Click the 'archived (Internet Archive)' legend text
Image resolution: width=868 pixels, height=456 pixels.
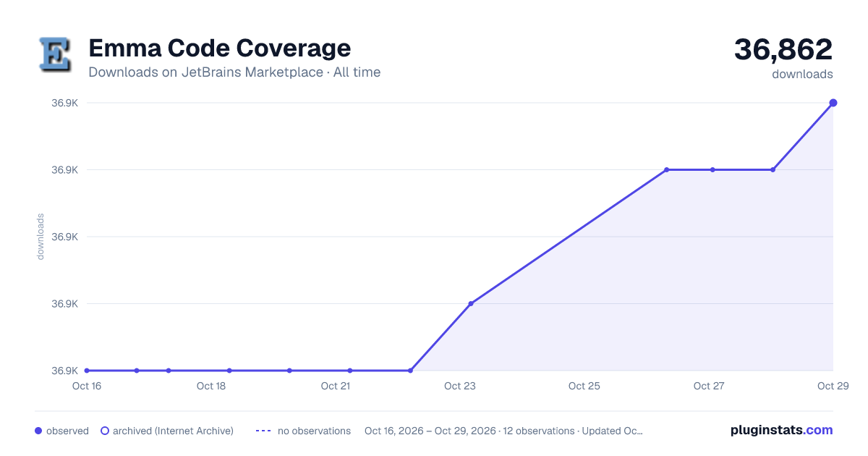pos(173,431)
